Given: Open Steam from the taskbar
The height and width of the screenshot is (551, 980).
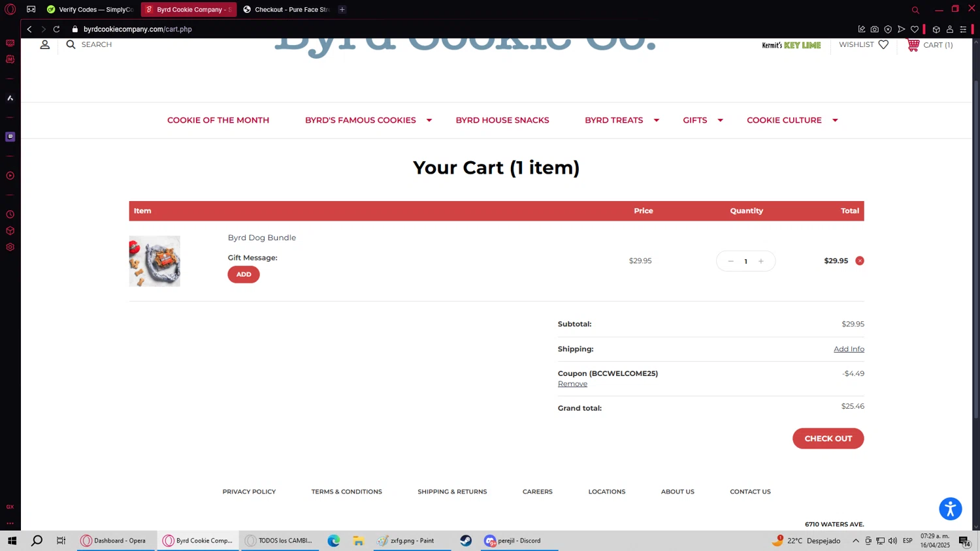Looking at the screenshot, I should click(x=466, y=541).
